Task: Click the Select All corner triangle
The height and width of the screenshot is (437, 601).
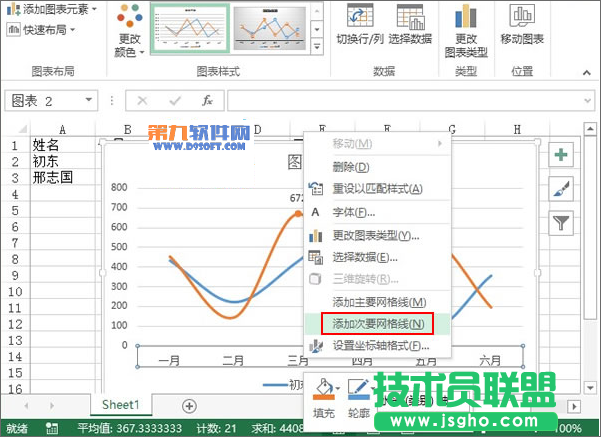Action: pos(22,128)
